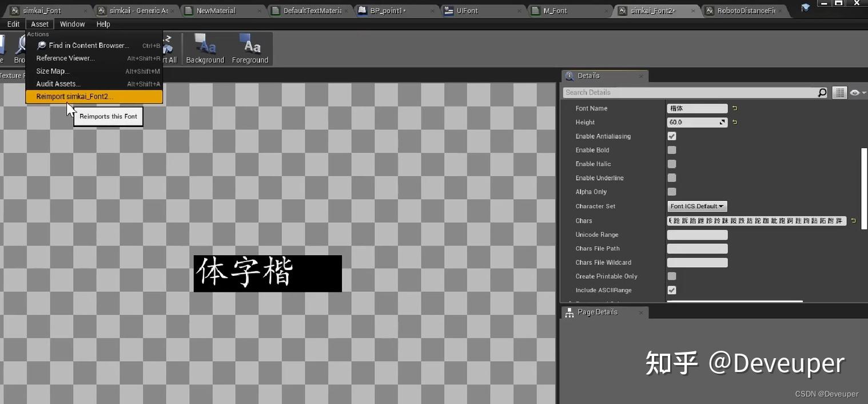Reset the Chars property via its revert arrow
868x404 pixels.
pos(853,220)
